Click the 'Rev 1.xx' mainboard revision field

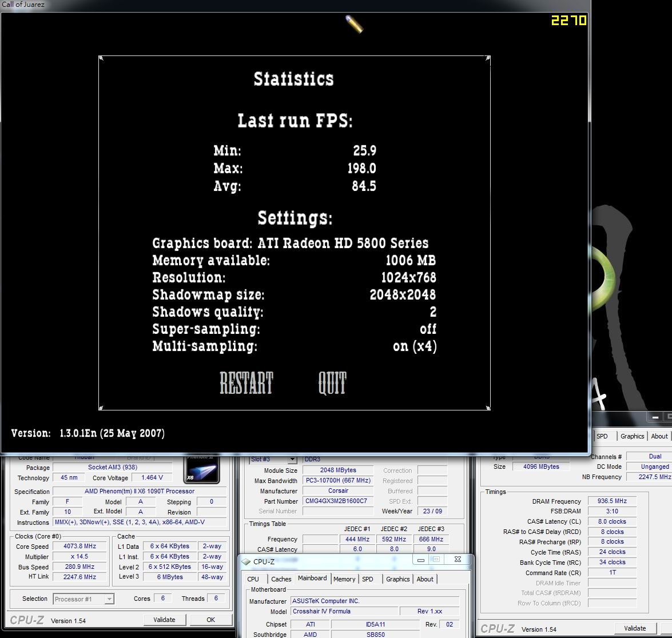click(x=430, y=611)
